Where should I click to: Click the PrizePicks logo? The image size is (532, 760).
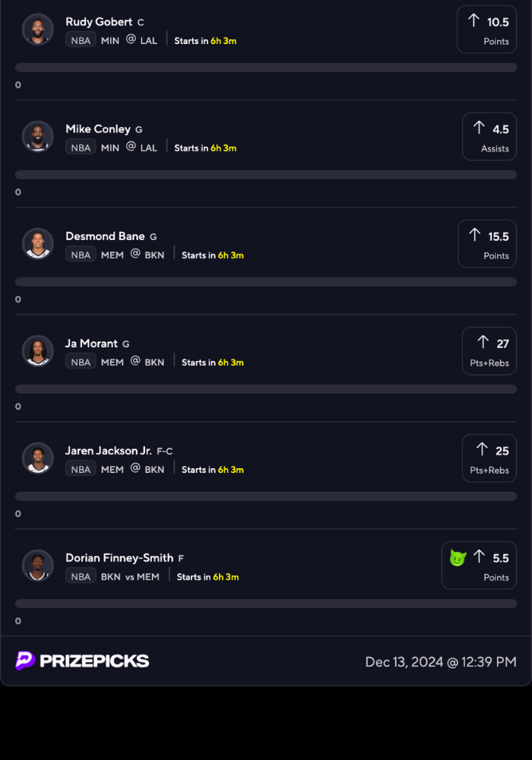coord(82,660)
